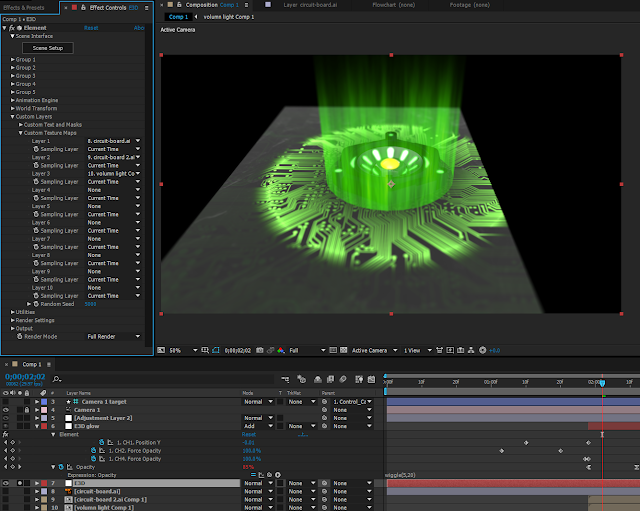The height and width of the screenshot is (511, 640).
Task: Click the grid and guide options icon
Action: click(x=205, y=350)
